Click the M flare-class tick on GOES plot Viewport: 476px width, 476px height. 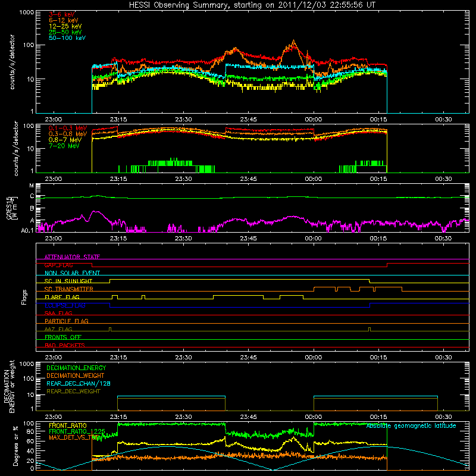tap(32, 186)
